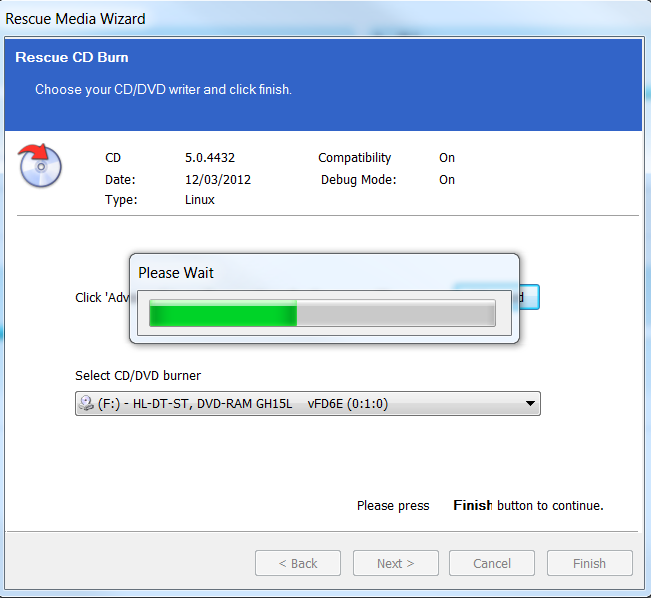Click the drive icon in burner dropdown
Image resolution: width=651 pixels, height=598 pixels.
(x=88, y=403)
